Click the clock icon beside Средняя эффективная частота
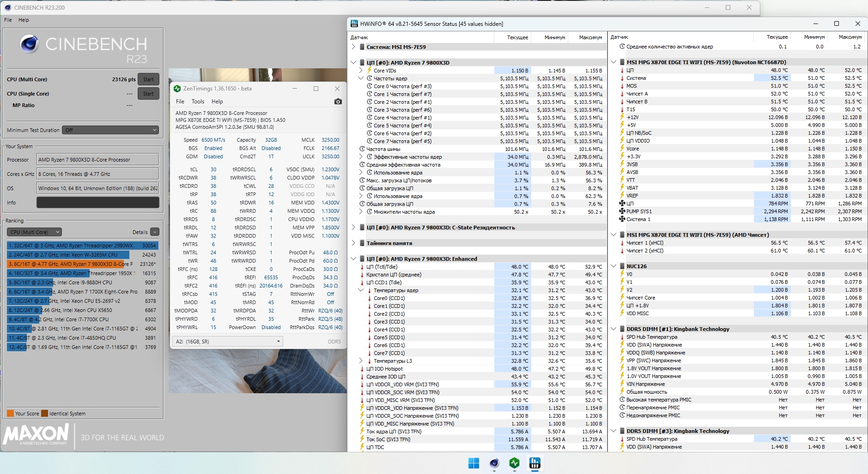This screenshot has width=868, height=474. pyautogui.click(x=362, y=165)
